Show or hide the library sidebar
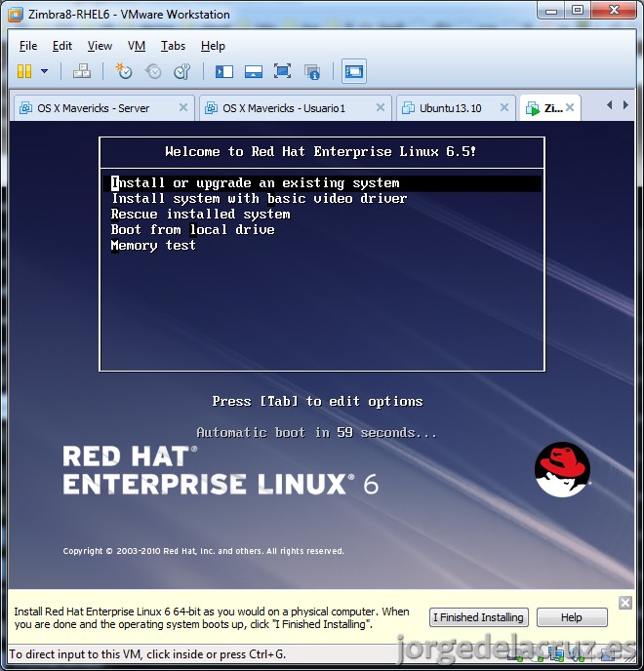The width and height of the screenshot is (644, 671). click(224, 71)
